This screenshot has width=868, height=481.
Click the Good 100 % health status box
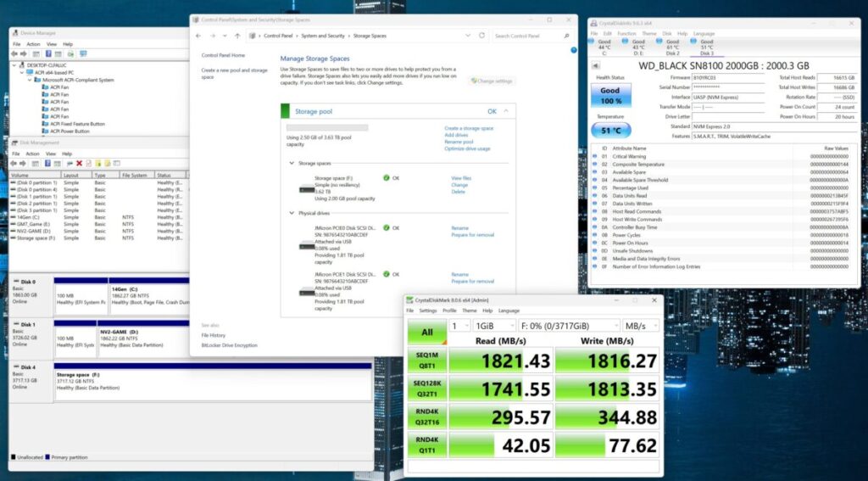tap(610, 95)
